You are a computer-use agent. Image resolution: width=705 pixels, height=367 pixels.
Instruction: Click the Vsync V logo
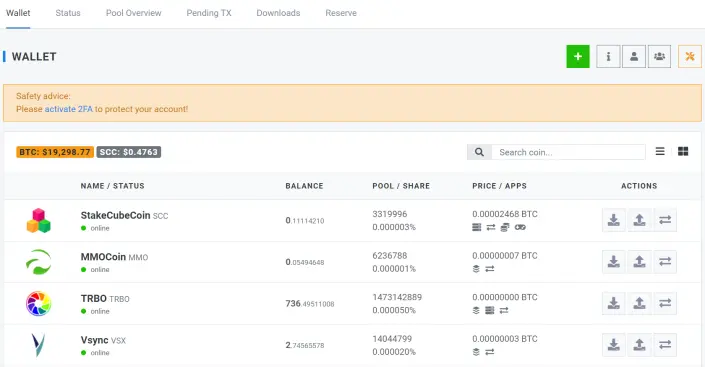pyautogui.click(x=38, y=345)
